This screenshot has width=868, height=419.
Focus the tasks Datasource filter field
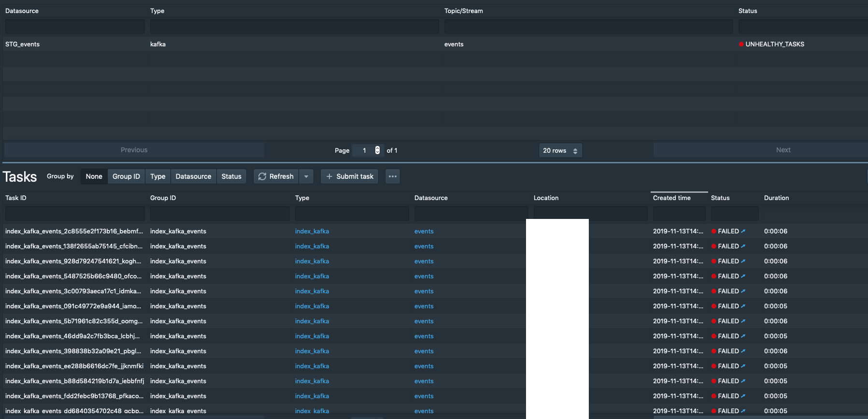[x=471, y=214]
